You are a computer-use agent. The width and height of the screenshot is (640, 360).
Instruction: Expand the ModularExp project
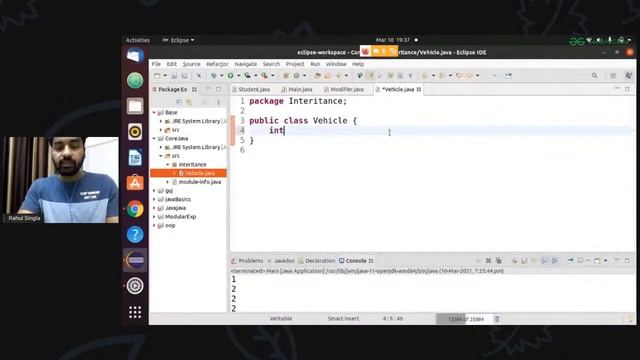click(154, 217)
